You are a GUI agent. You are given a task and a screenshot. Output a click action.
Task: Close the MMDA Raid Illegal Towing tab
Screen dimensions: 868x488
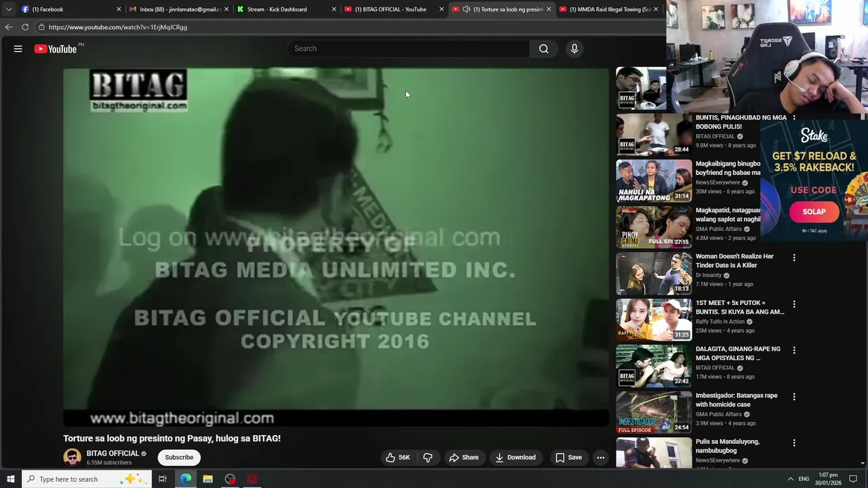pyautogui.click(x=656, y=9)
